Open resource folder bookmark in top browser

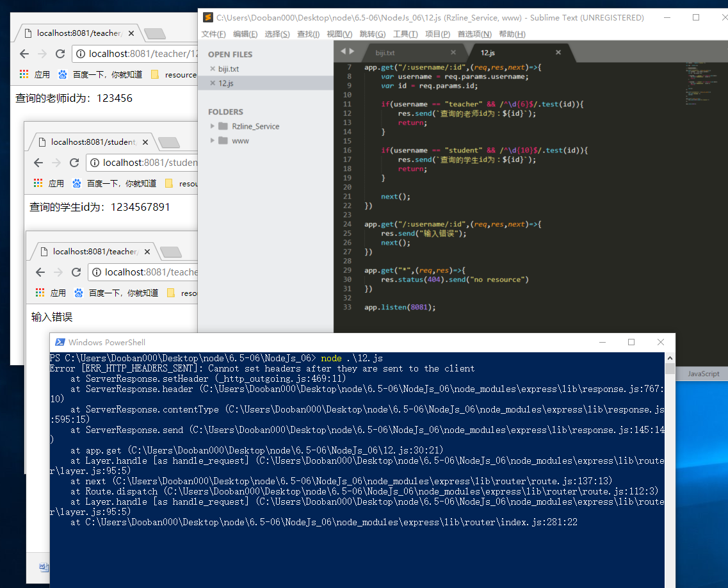[174, 74]
